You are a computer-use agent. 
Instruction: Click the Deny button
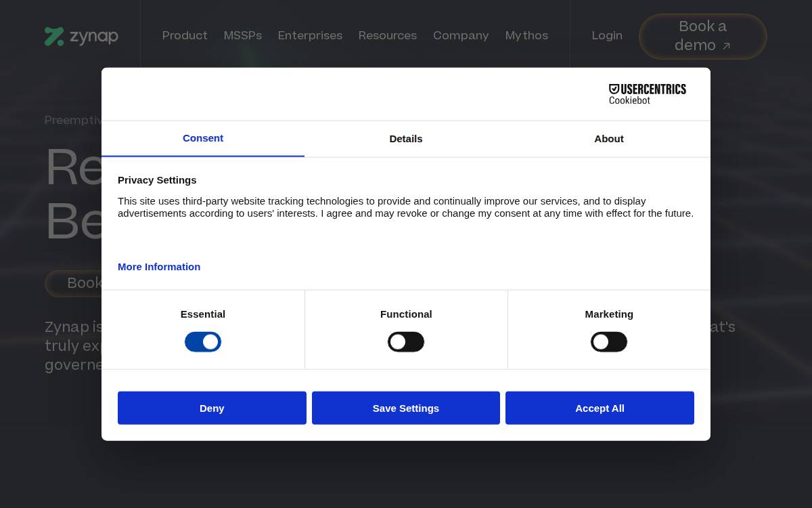pyautogui.click(x=212, y=408)
